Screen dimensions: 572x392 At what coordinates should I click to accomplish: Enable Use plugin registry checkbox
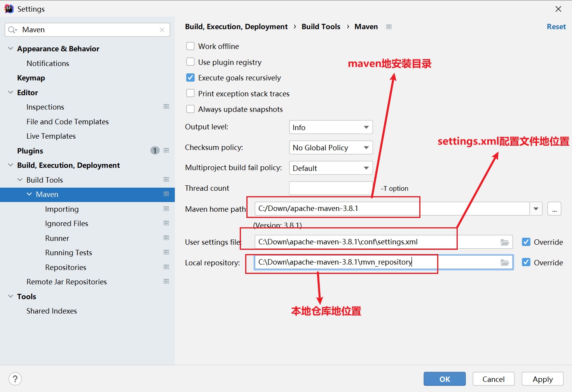(x=190, y=62)
